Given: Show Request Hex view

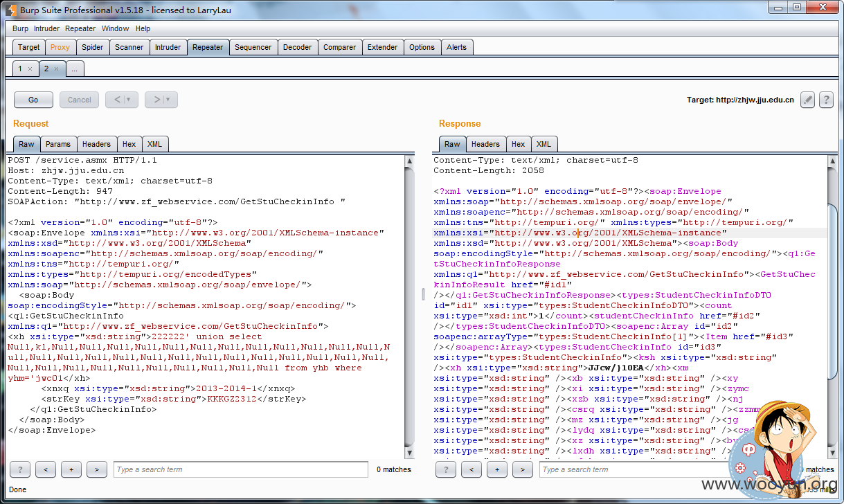Looking at the screenshot, I should coord(129,144).
